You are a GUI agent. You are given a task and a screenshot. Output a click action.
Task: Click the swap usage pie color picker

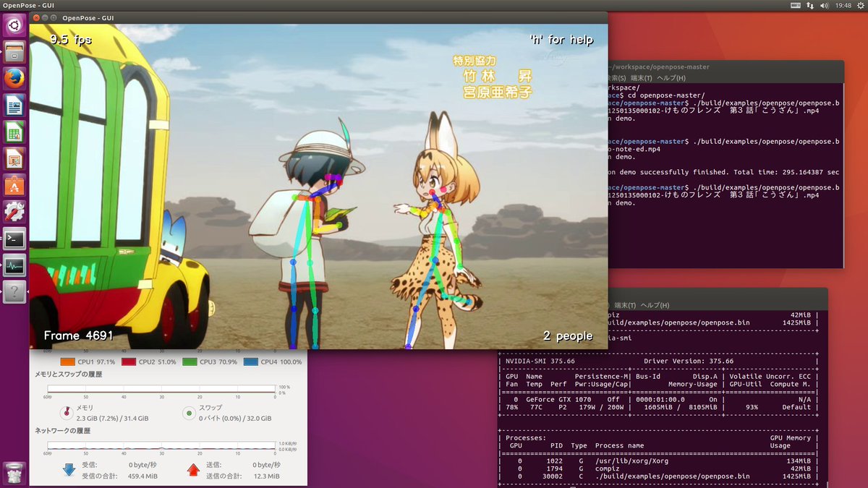pos(189,413)
